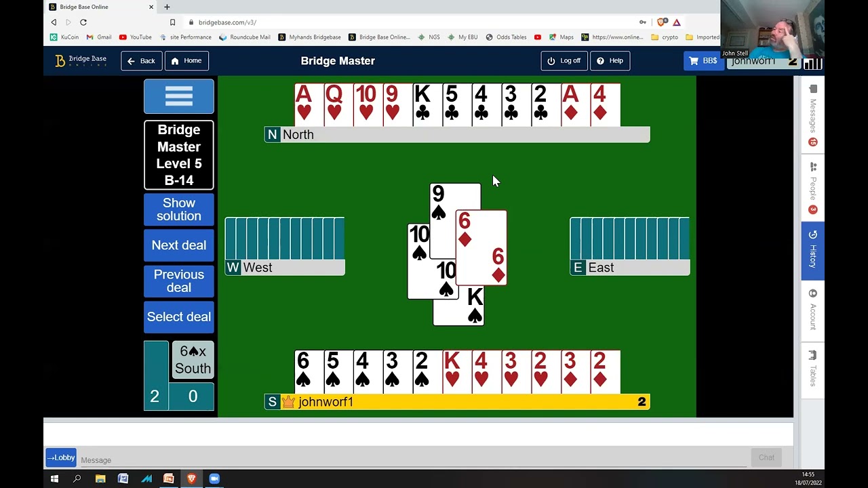Open the Roundcube Mail bookmark

pos(245,37)
